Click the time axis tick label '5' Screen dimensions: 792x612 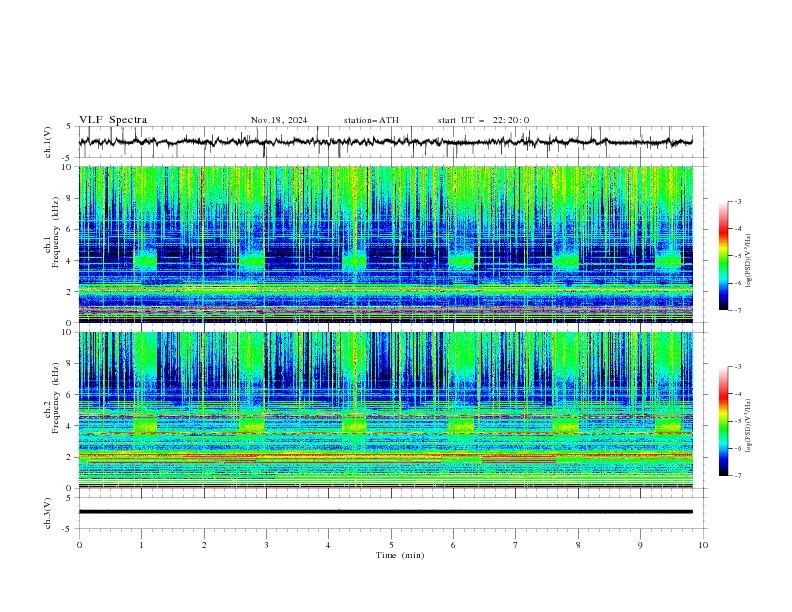tap(391, 545)
